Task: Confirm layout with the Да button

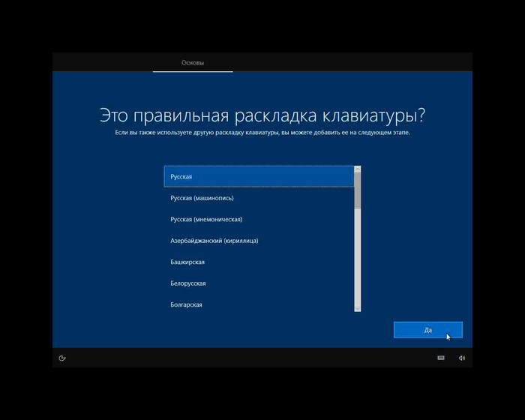Action: (x=427, y=330)
